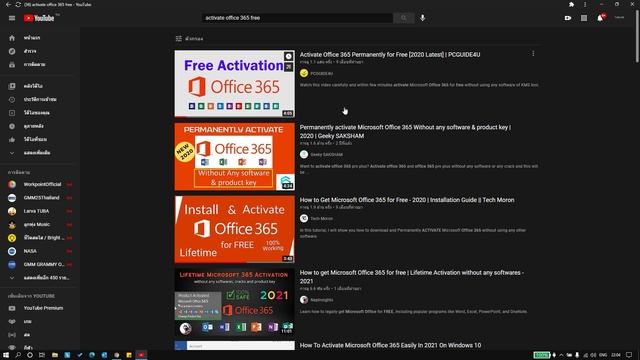640x360 pixels.
Task: Click PCGUIDE4U channel avatar
Action: coord(304,73)
